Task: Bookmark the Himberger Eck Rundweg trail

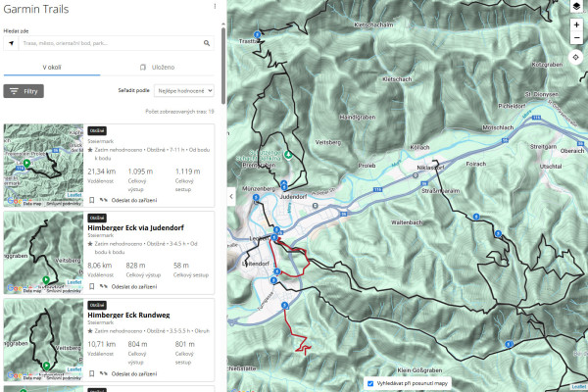Action: (x=91, y=373)
